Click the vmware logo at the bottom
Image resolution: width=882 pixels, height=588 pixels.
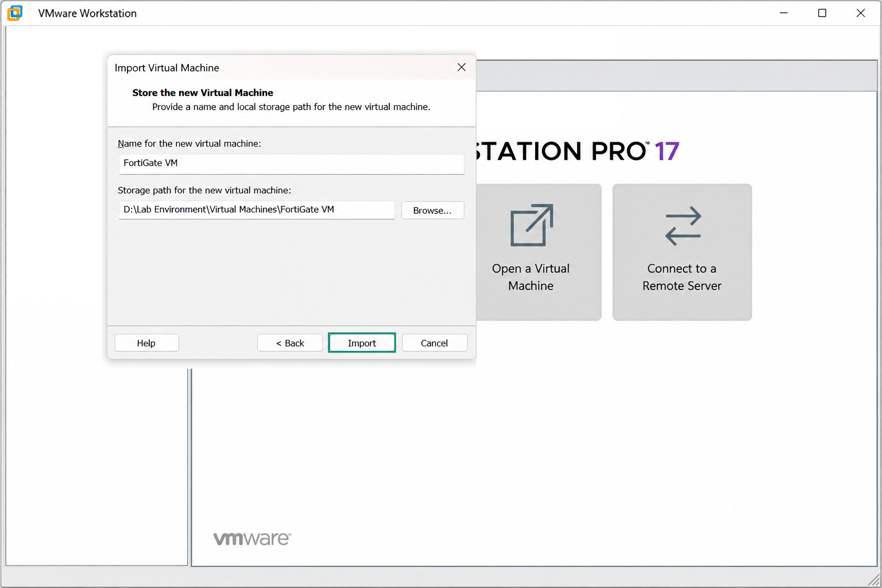(x=252, y=539)
